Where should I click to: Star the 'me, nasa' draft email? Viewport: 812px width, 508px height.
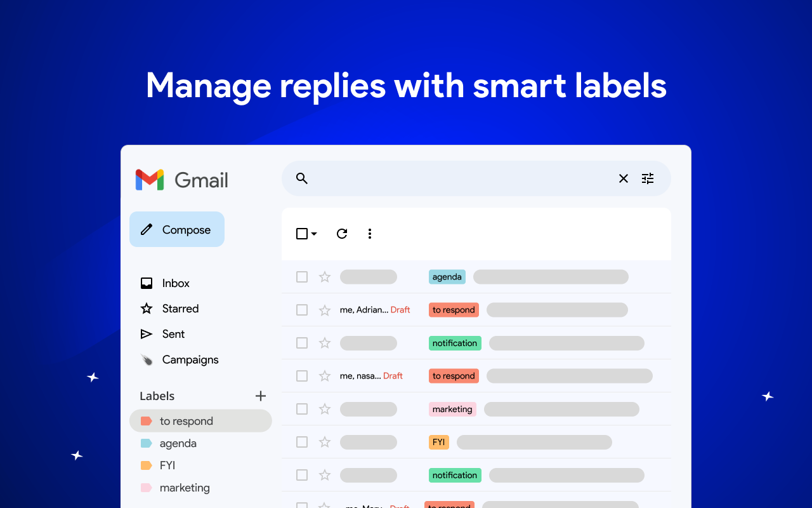tap(325, 376)
